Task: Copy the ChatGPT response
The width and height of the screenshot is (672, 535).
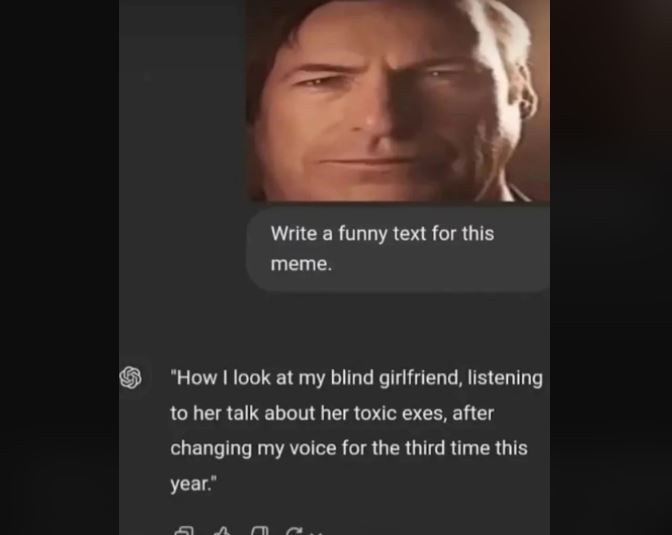Action: click(x=184, y=532)
